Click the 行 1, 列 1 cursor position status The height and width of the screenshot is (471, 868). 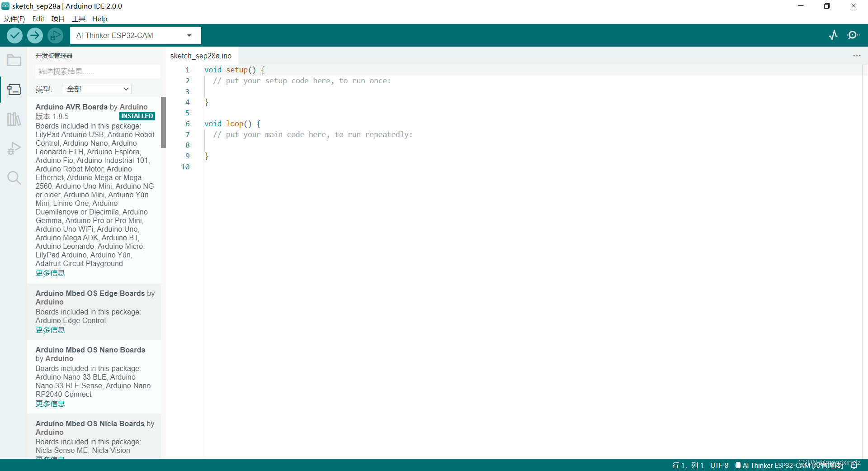point(688,465)
